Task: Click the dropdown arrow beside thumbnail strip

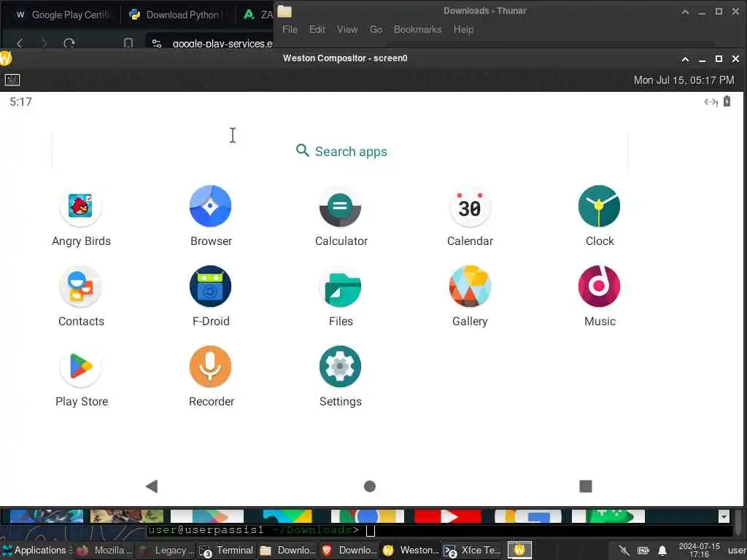Action: click(x=724, y=516)
